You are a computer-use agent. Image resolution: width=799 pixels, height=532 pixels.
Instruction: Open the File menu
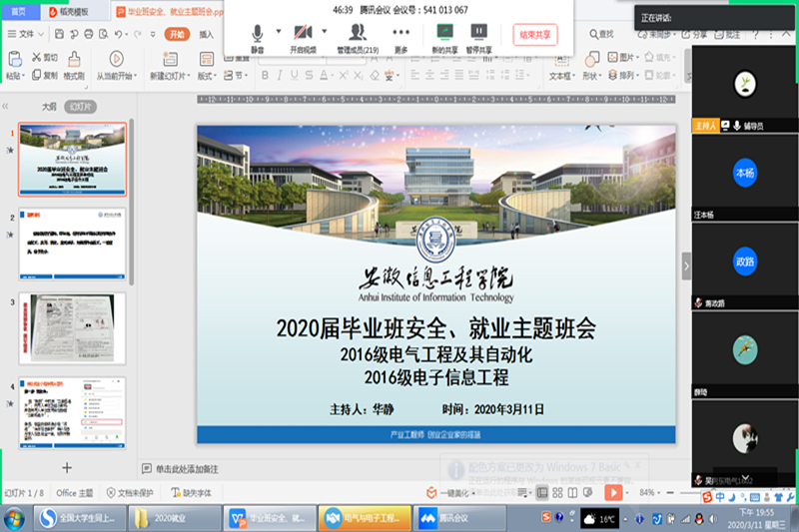click(x=26, y=34)
